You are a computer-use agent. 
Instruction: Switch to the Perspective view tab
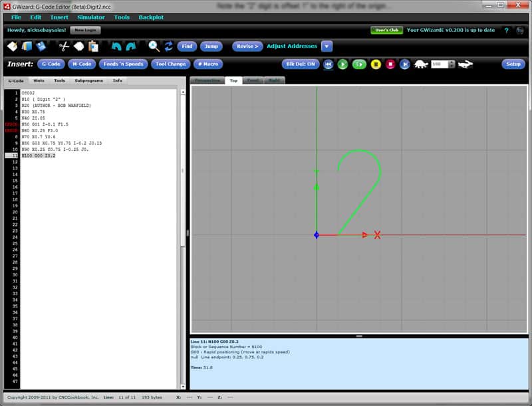(x=206, y=80)
